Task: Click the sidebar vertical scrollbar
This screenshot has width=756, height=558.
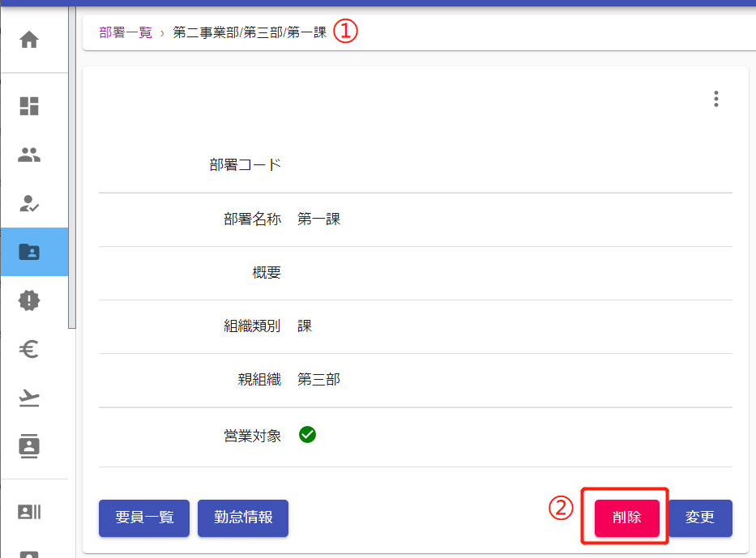Action: coord(72,202)
